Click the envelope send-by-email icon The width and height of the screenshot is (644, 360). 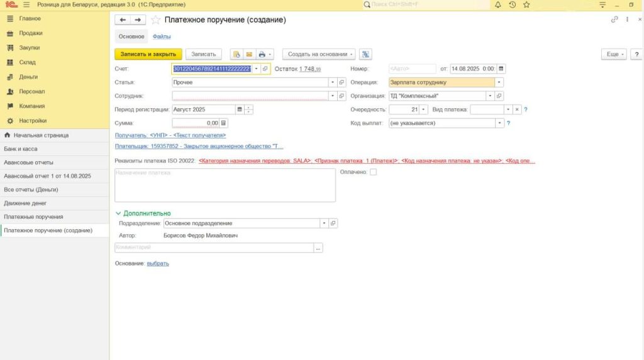(x=249, y=54)
